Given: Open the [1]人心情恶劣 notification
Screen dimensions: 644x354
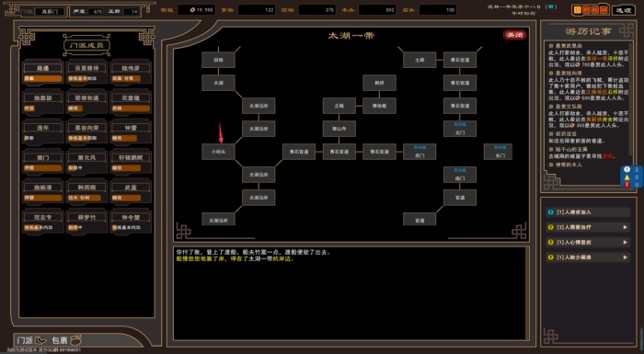Looking at the screenshot, I should (x=588, y=242).
